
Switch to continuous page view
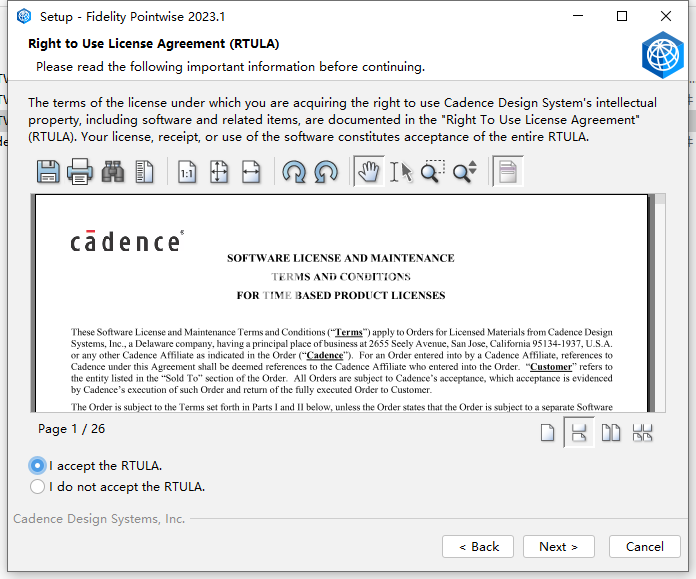pyautogui.click(x=579, y=432)
